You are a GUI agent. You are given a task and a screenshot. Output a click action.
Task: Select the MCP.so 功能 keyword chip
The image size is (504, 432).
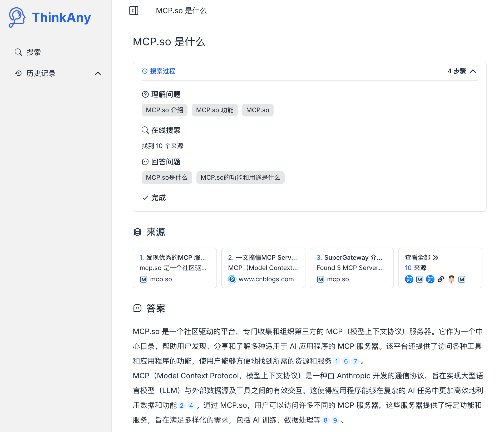(214, 110)
